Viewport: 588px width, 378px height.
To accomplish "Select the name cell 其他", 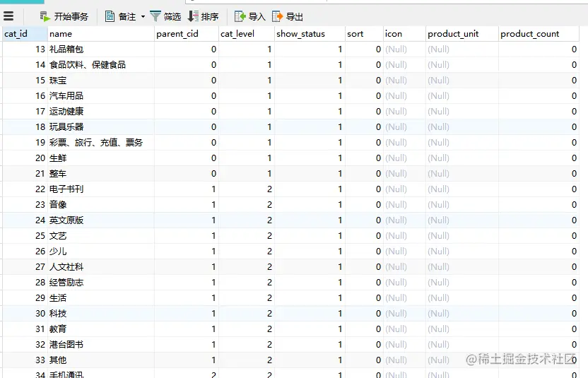I will click(x=101, y=360).
